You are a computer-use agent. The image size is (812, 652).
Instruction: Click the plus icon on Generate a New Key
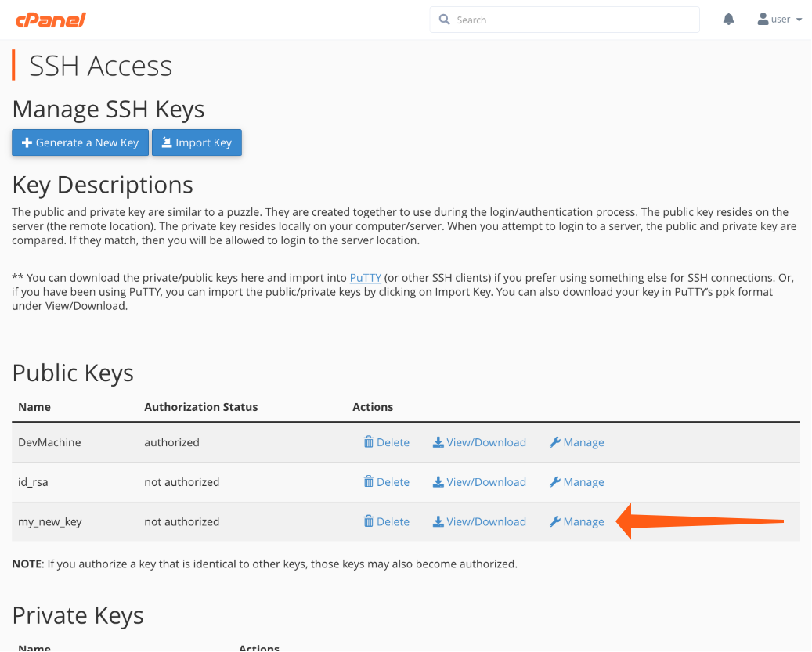coord(27,142)
